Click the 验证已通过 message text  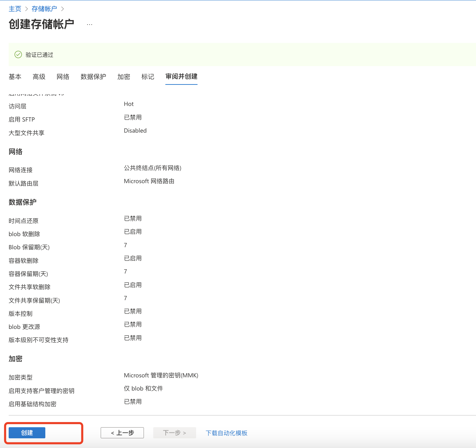[39, 55]
